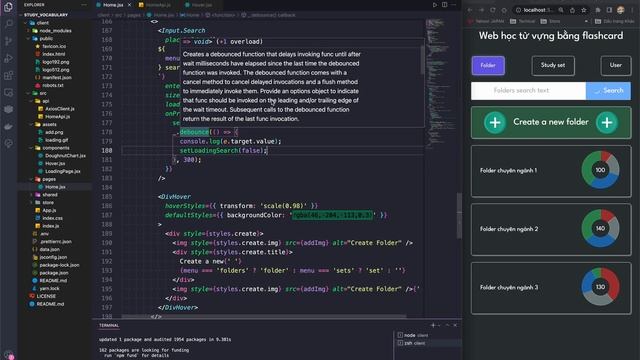The image size is (640, 360).
Task: Open the Docker view in the activity bar
Action: click(x=8, y=127)
